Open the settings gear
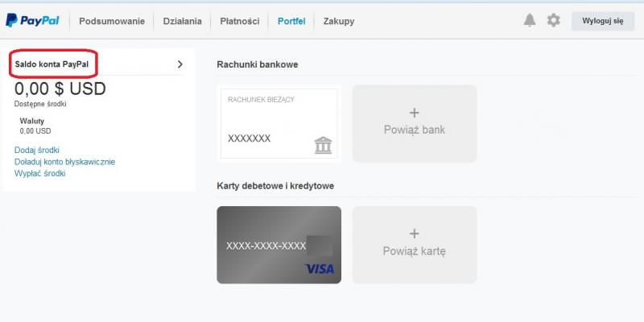Image resolution: width=644 pixels, height=322 pixels. (553, 21)
